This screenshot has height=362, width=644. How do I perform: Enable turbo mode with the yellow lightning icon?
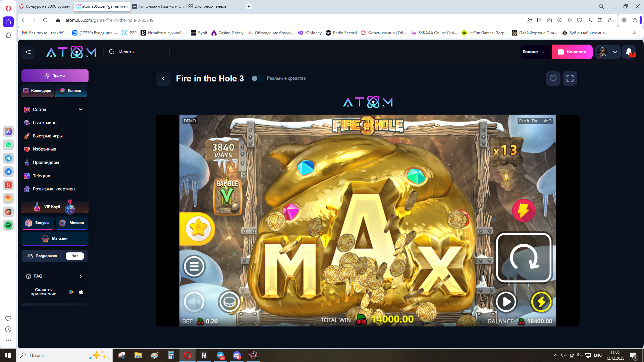point(541,302)
